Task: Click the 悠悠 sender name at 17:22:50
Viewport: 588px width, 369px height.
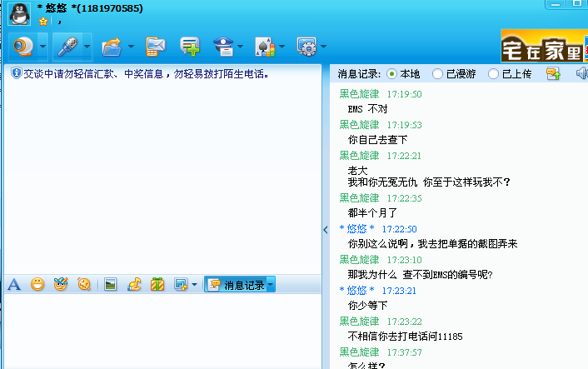Action: pos(356,229)
